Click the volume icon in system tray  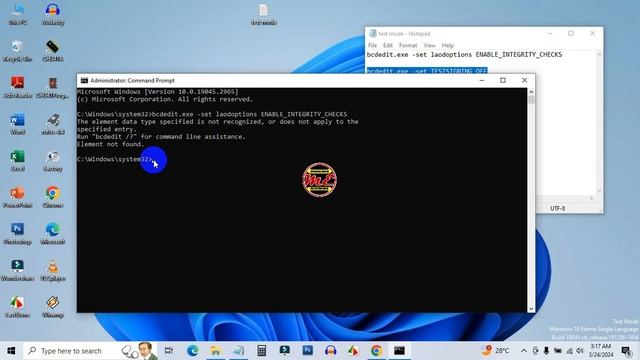580,351
